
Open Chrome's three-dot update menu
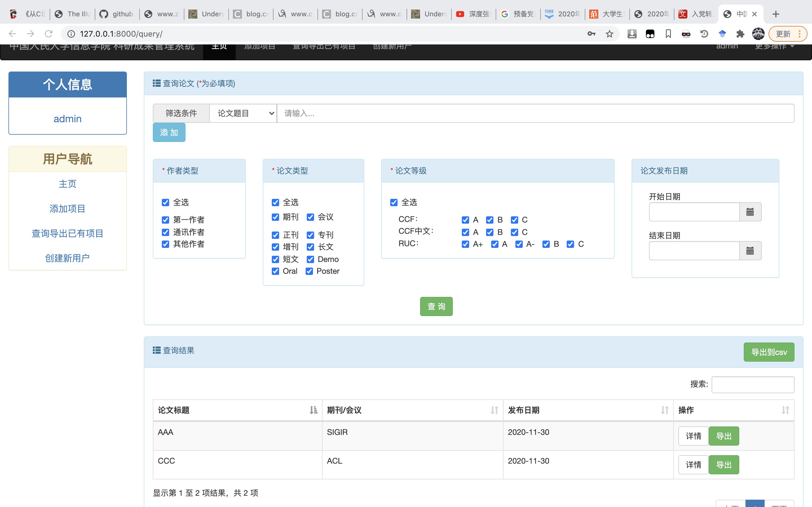(800, 34)
